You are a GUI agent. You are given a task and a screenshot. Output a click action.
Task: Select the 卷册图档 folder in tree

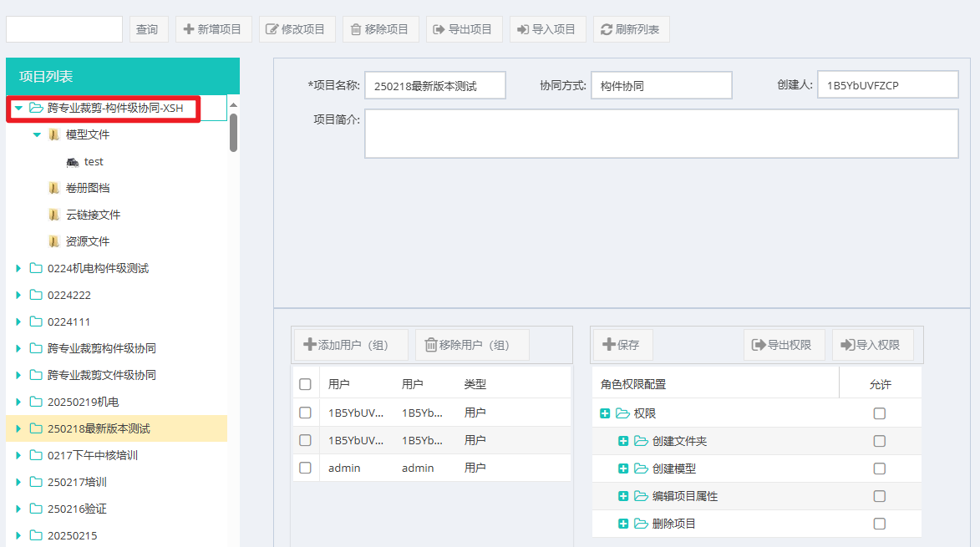(87, 188)
